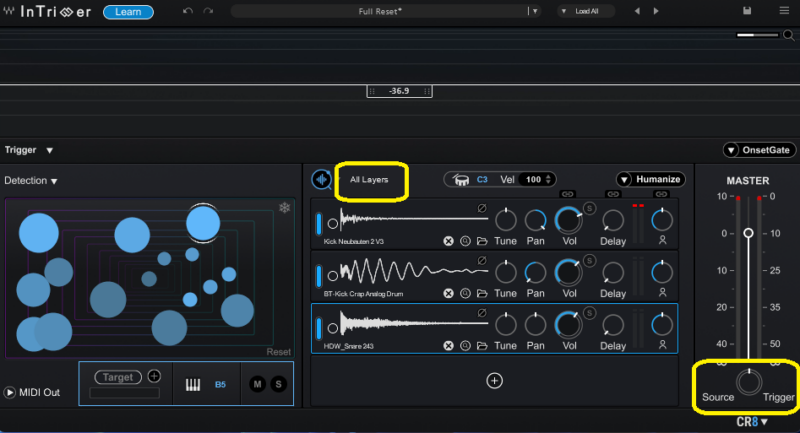Open folder to load sample for HDW_Snare 243
This screenshot has width=800, height=433.
(x=482, y=345)
